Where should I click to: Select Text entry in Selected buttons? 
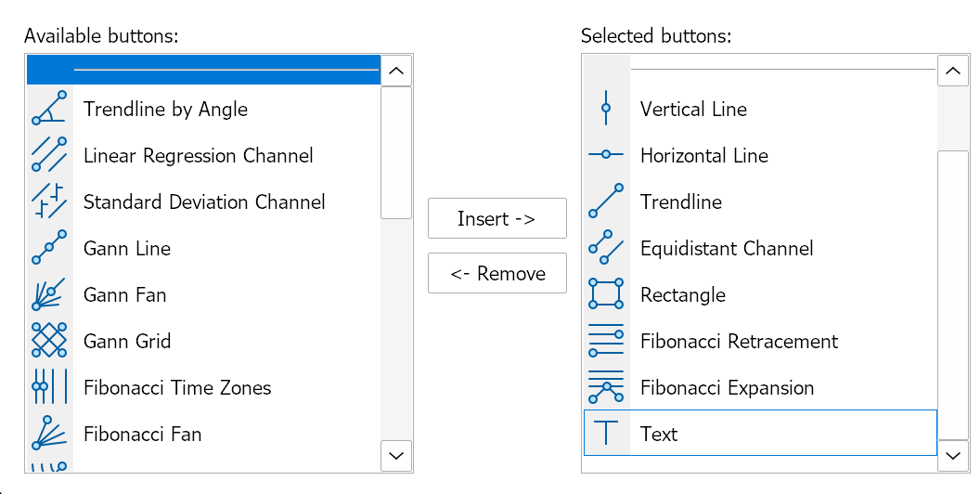point(659,434)
